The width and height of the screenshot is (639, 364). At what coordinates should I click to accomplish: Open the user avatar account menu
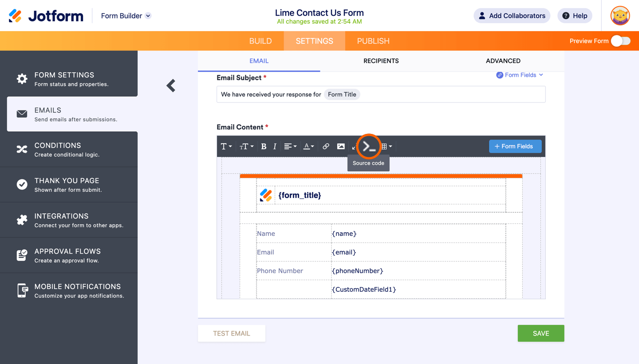(620, 16)
